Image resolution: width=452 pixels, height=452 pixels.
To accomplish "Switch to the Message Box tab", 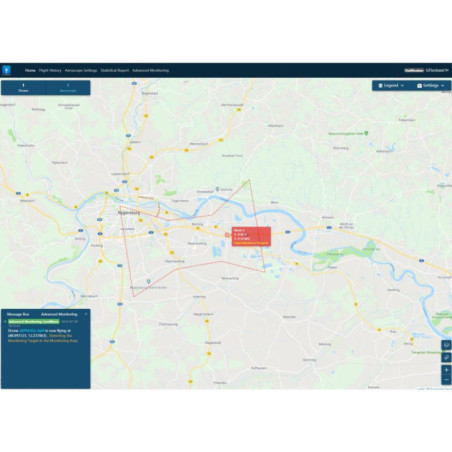I will tap(18, 314).
